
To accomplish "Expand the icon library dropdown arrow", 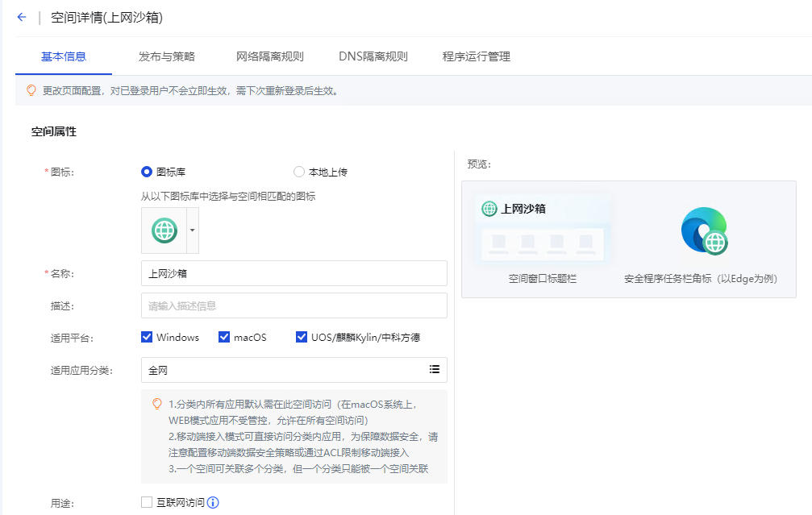I will point(193,230).
